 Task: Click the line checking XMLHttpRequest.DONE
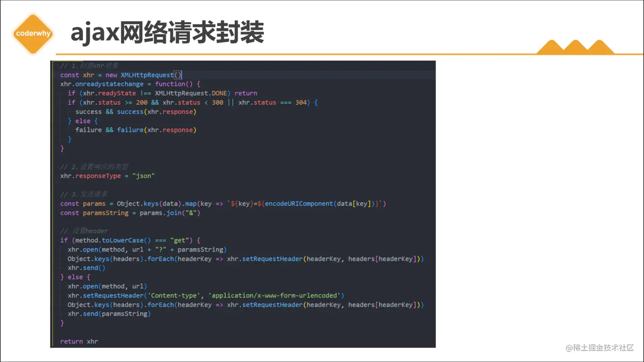pyautogui.click(x=162, y=93)
